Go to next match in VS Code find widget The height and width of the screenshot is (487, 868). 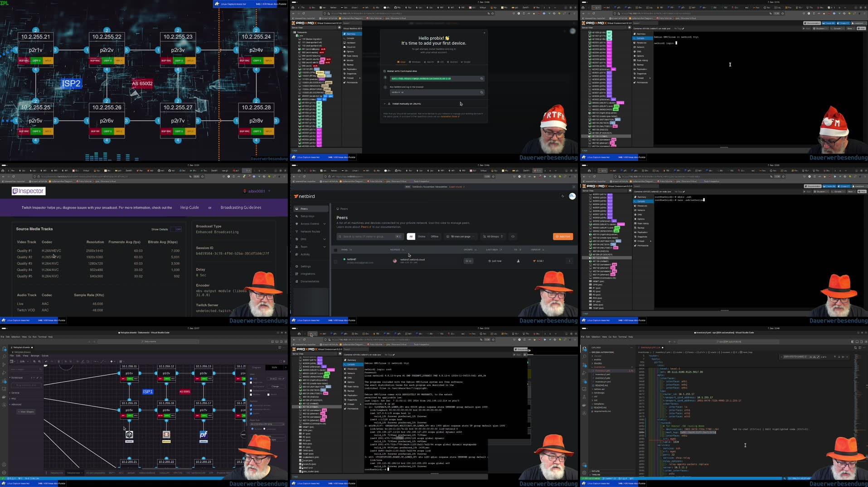839,357
